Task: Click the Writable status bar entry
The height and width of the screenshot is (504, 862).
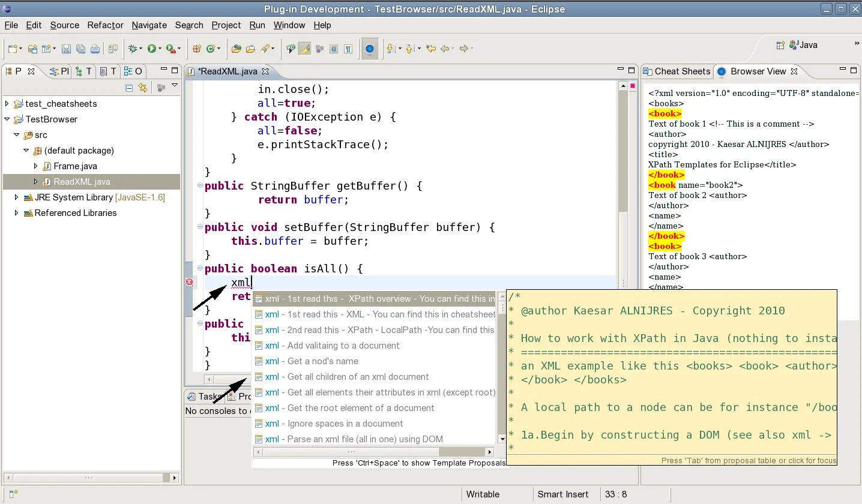Action: click(483, 494)
